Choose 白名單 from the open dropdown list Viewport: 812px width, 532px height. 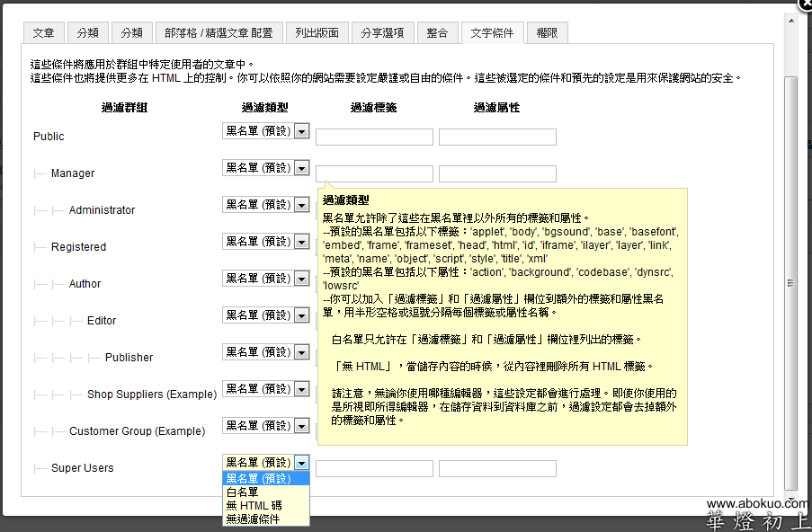point(243,492)
